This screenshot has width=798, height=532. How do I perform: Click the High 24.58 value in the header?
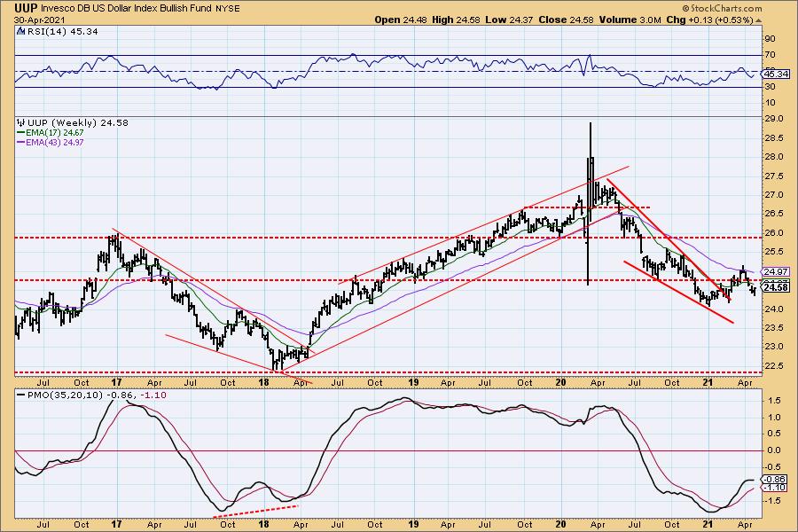pos(457,20)
